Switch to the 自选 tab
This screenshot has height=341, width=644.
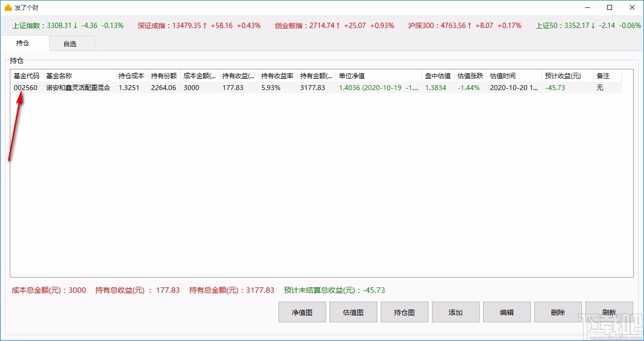click(x=71, y=43)
